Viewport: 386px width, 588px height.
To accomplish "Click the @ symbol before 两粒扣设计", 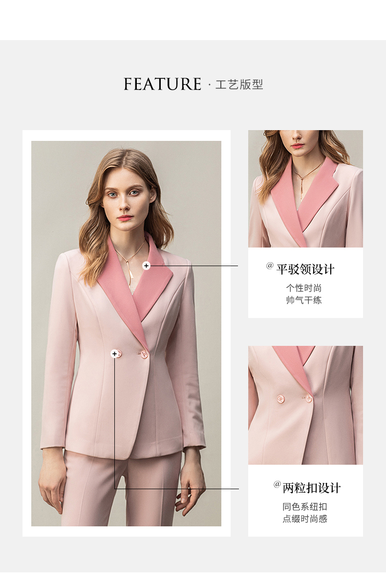I will click(x=277, y=484).
